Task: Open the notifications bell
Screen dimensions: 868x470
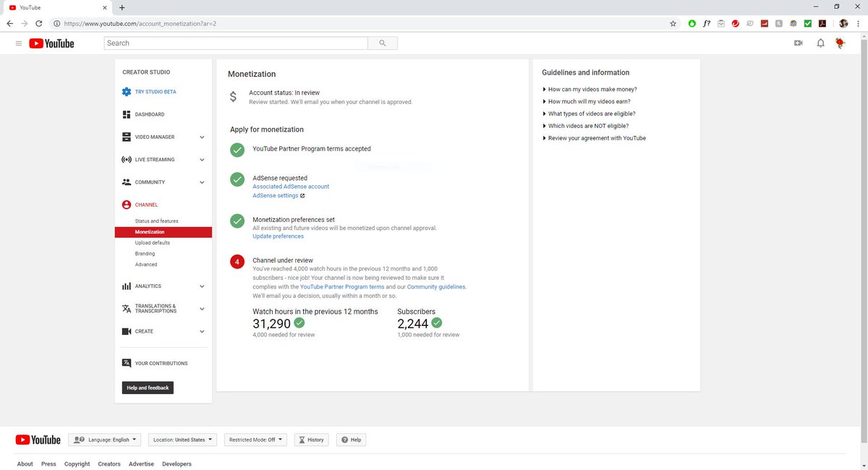Action: coord(820,43)
